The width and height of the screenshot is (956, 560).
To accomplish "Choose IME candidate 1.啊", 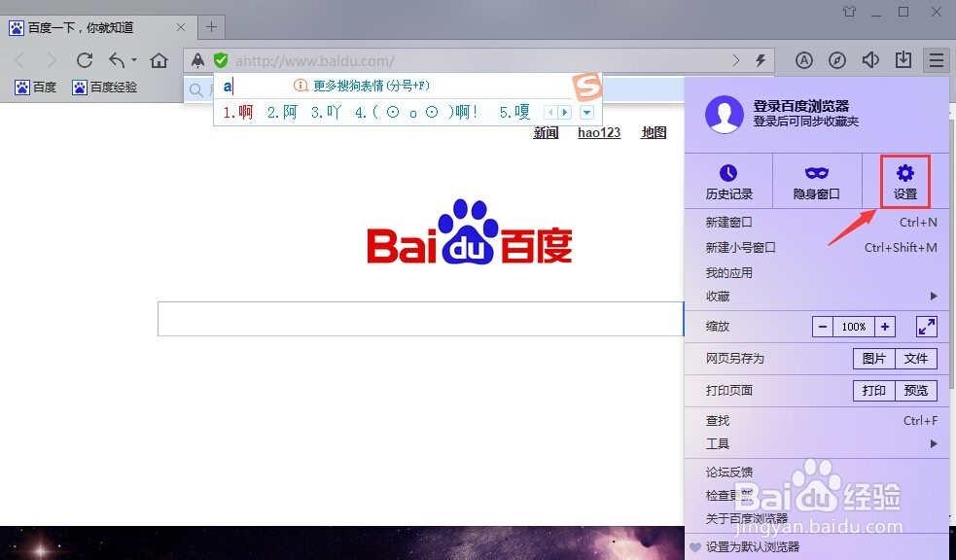I will (237, 112).
